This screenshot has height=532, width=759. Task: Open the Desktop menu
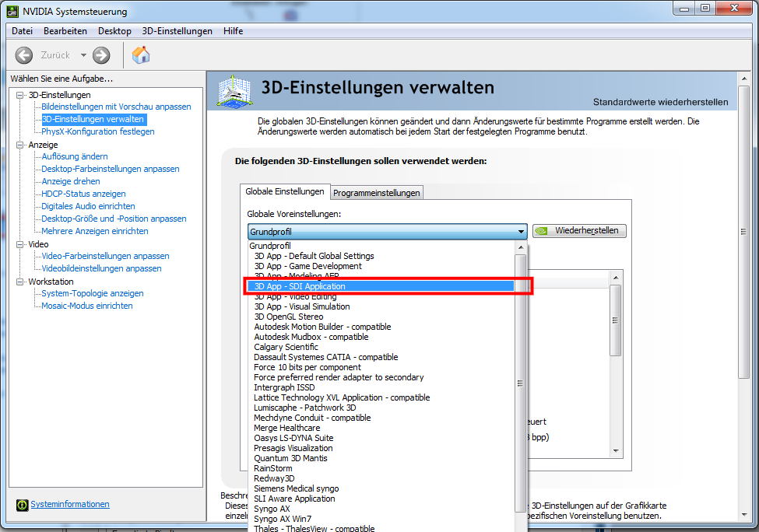(x=114, y=31)
